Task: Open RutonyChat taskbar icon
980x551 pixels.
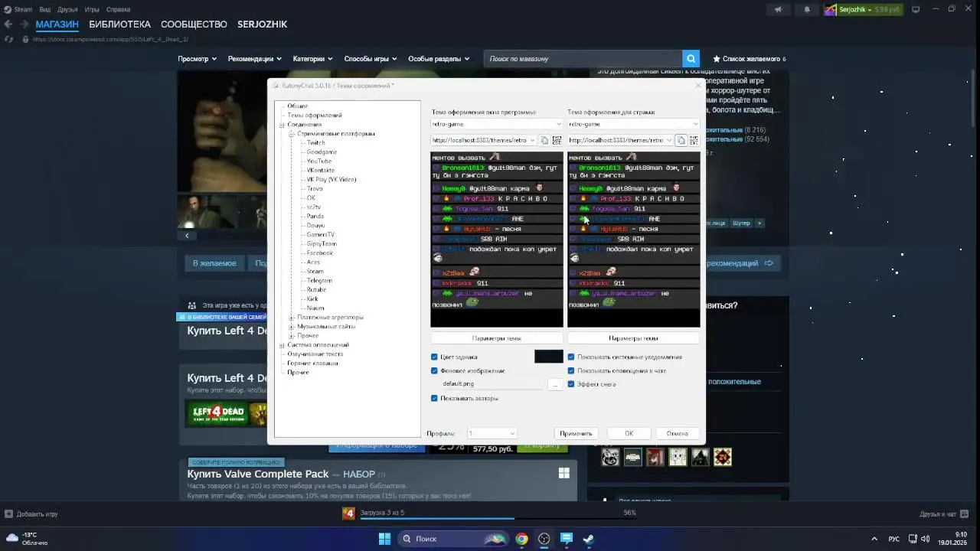Action: (x=567, y=539)
